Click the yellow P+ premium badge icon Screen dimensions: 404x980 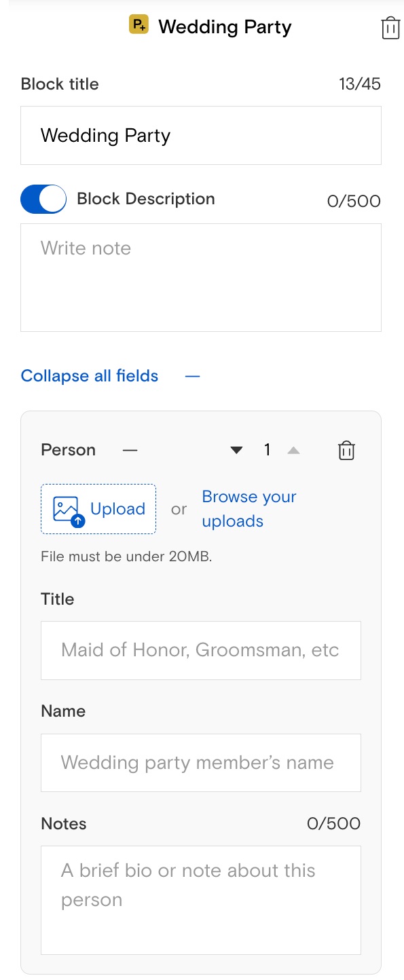pos(139,26)
